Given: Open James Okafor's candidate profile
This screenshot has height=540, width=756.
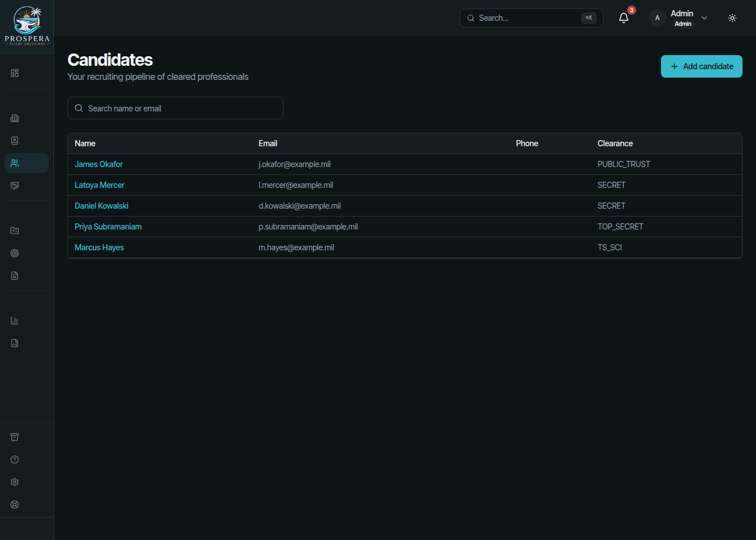Looking at the screenshot, I should click(98, 164).
